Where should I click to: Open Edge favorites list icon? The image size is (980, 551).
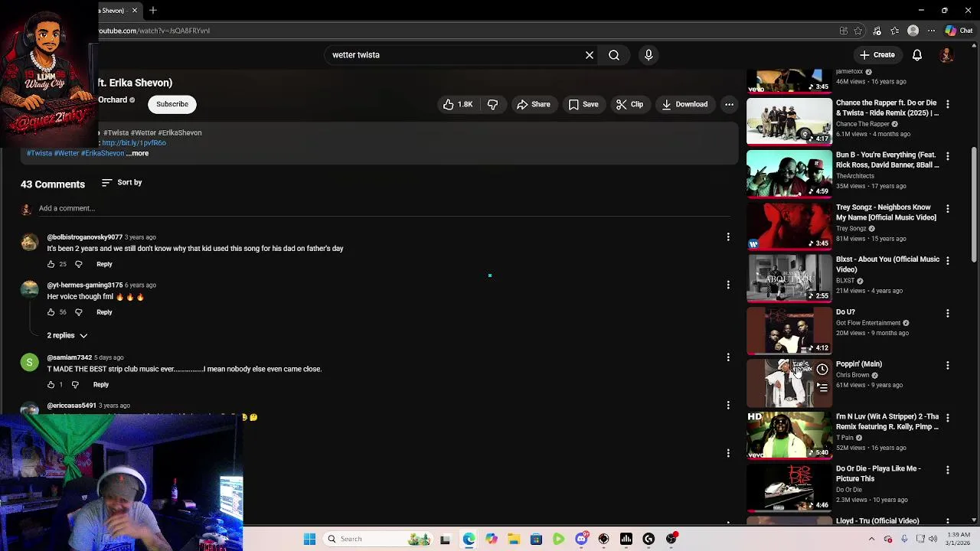895,31
